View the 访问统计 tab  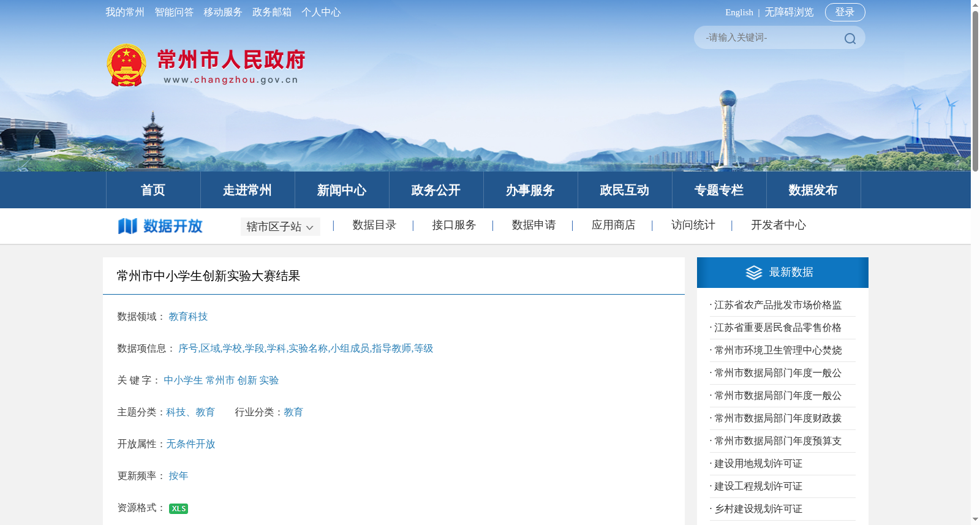tap(693, 225)
